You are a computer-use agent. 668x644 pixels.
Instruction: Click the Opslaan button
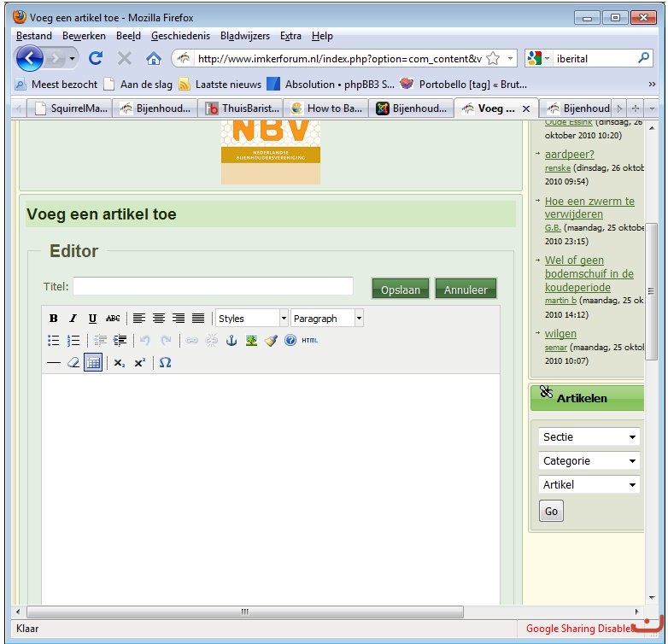[x=401, y=290]
